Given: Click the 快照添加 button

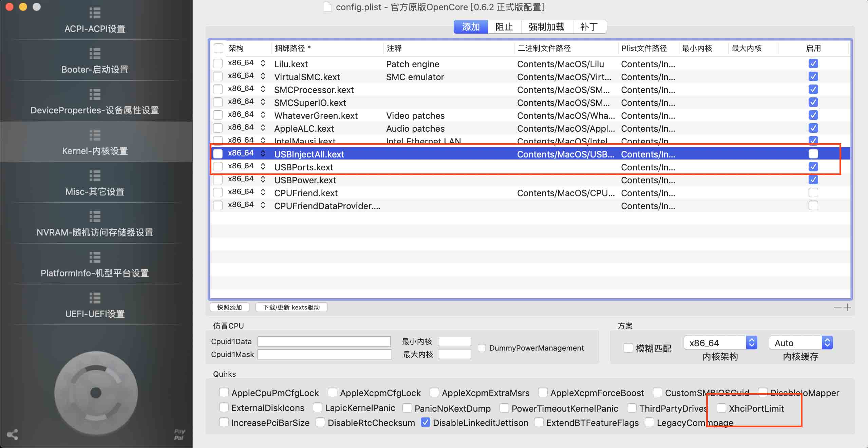Looking at the screenshot, I should (x=229, y=307).
